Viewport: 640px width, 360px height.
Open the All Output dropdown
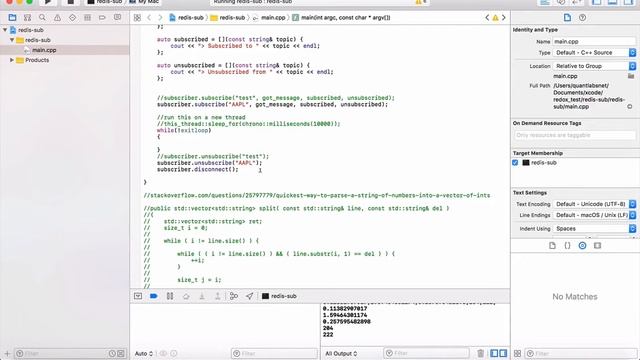[341, 353]
